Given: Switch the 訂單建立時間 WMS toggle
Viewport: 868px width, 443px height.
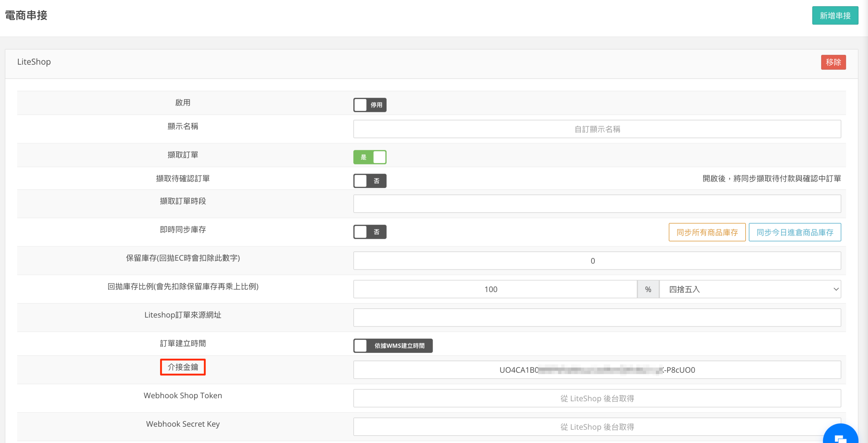Looking at the screenshot, I should point(393,346).
